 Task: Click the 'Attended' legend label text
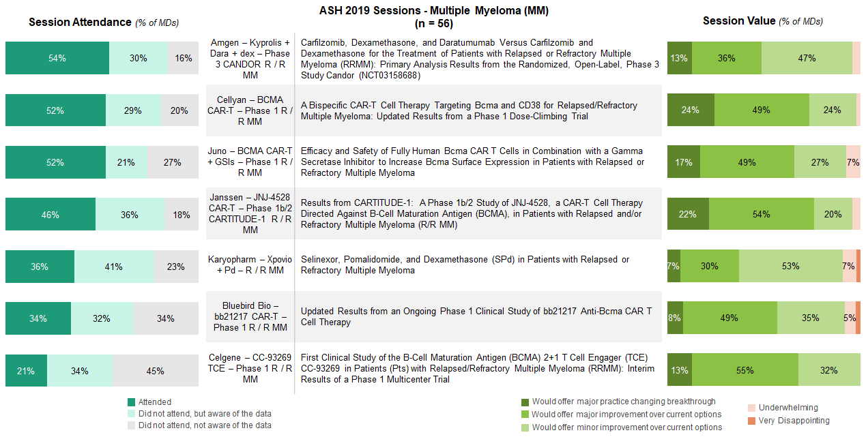[155, 402]
